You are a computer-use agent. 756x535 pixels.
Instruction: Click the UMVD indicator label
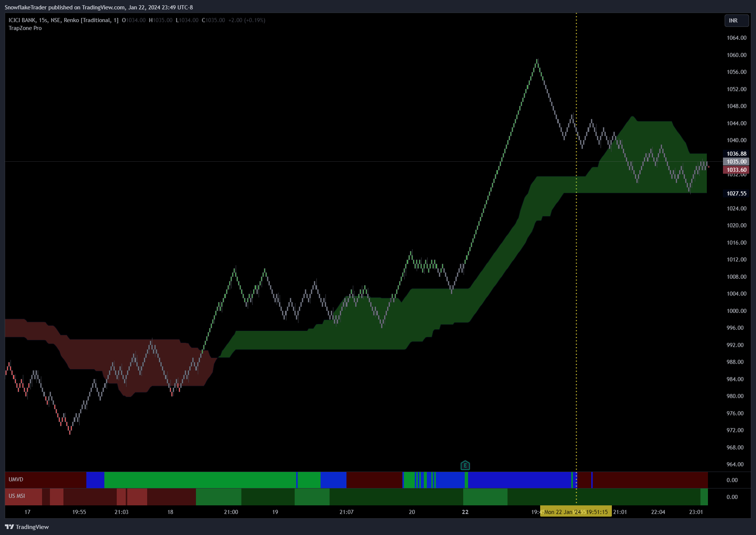tap(16, 479)
